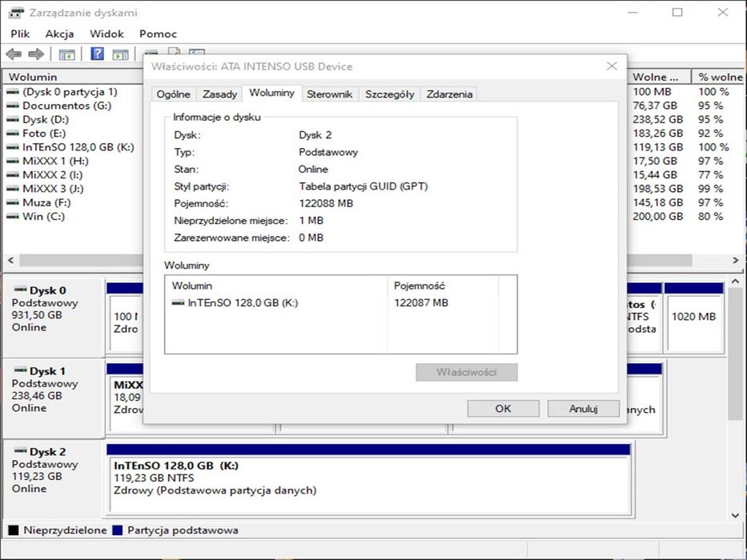The height and width of the screenshot is (560, 747).
Task: Click right arrow of horizontal scrollbar
Action: [735, 260]
